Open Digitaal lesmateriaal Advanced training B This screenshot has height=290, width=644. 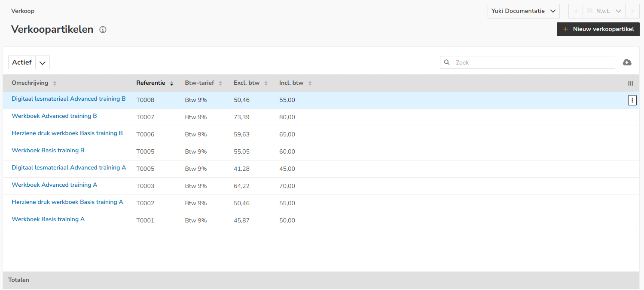point(69,99)
